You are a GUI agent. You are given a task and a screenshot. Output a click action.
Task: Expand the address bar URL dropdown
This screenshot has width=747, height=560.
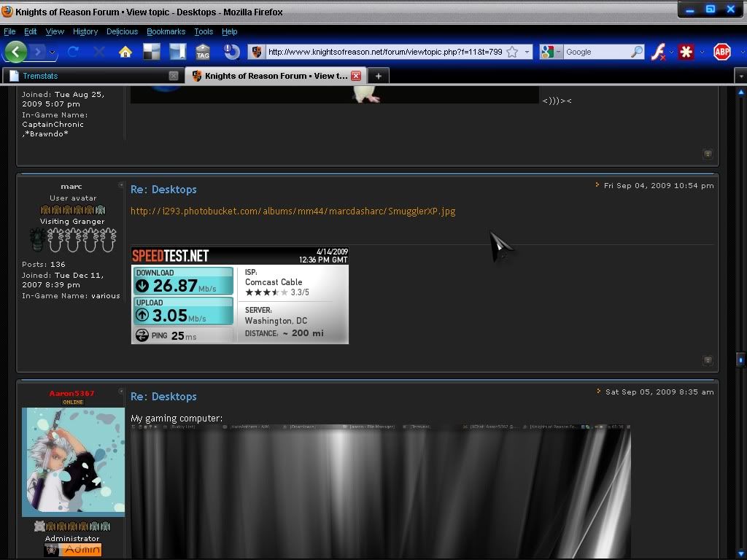click(527, 52)
